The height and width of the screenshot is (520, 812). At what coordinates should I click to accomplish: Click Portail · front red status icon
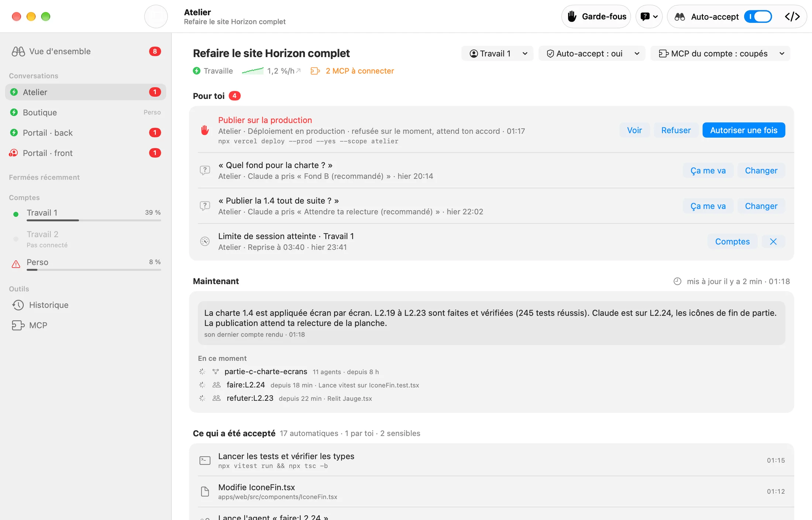pos(14,153)
